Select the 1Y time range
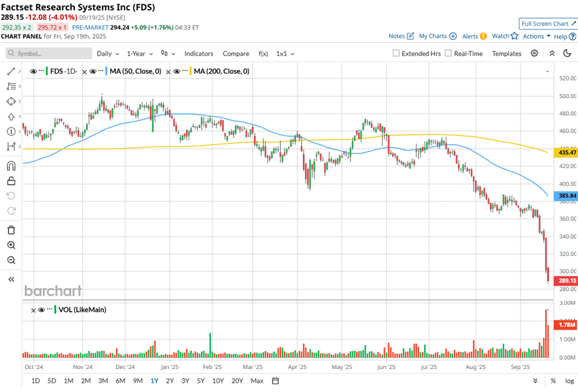Screen dimensions: 578x392 (x=155, y=381)
